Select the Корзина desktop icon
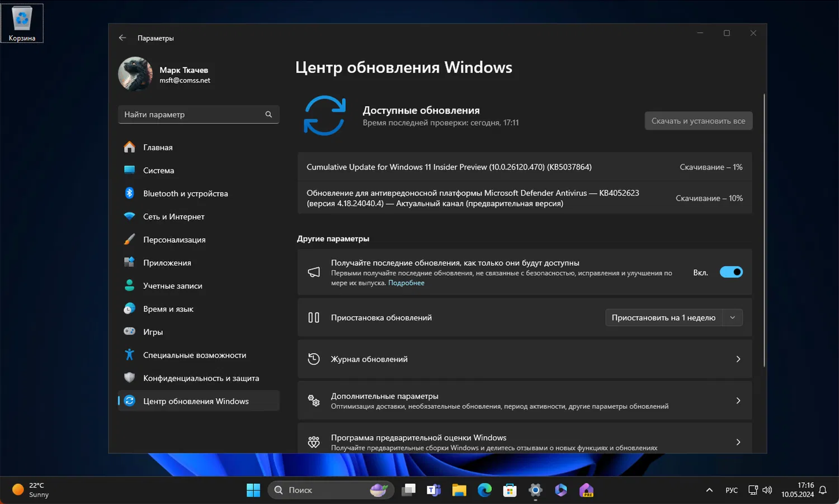Viewport: 839px width, 504px height. 22,23
